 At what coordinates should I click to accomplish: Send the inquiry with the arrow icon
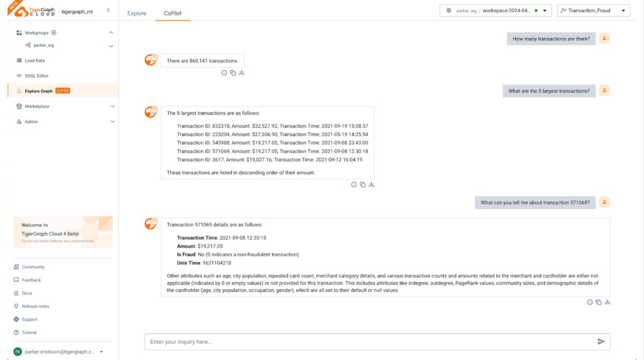point(601,341)
